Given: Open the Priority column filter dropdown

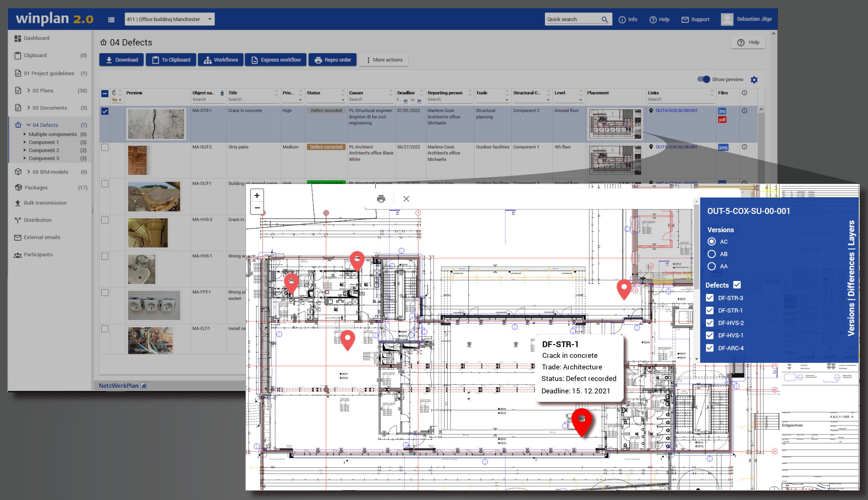Looking at the screenshot, I should (x=300, y=100).
